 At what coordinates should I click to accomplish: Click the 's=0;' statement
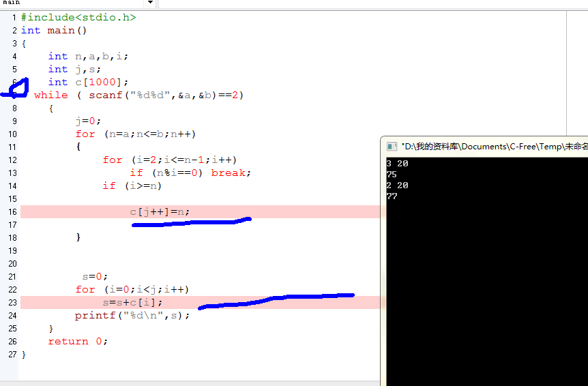pyautogui.click(x=95, y=277)
